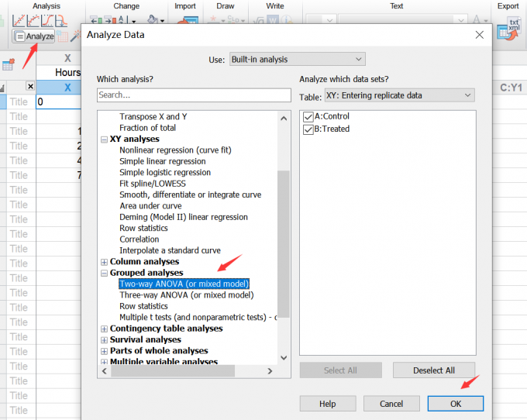Expand the Column analyses group
Viewport: 527px width, 420px height.
point(104,262)
